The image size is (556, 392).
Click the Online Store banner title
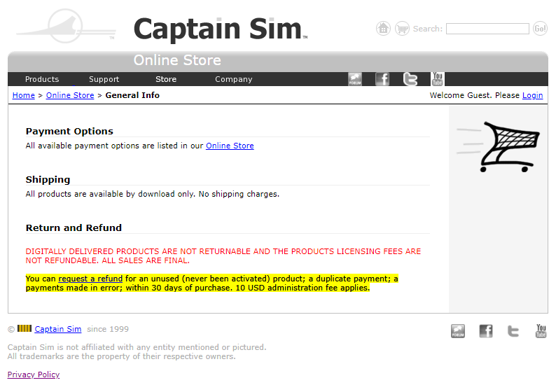coord(177,60)
